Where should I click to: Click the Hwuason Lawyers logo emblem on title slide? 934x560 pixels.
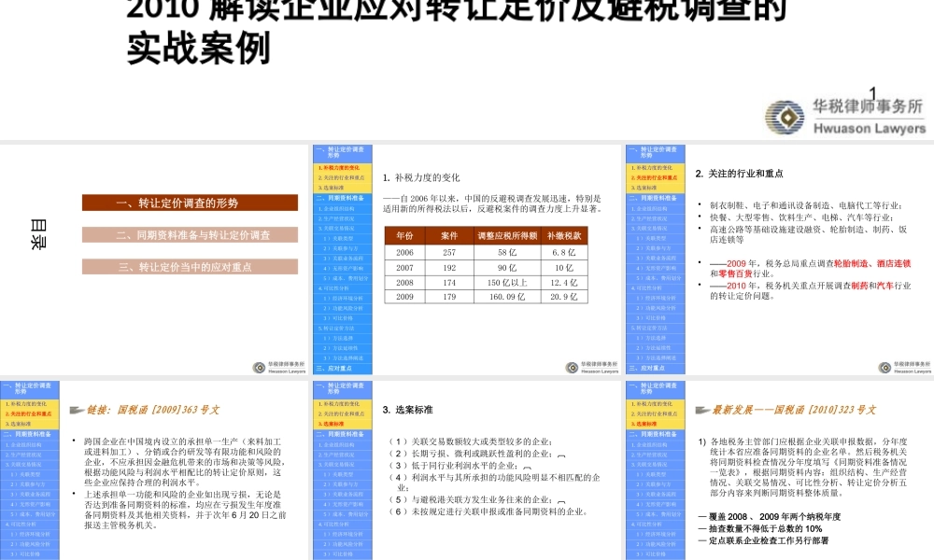(x=784, y=118)
